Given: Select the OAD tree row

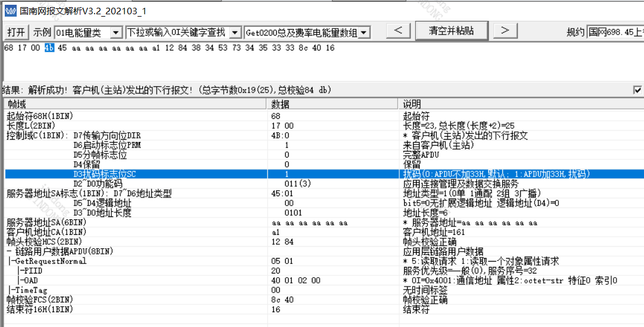Looking at the screenshot, I should click(324, 280).
